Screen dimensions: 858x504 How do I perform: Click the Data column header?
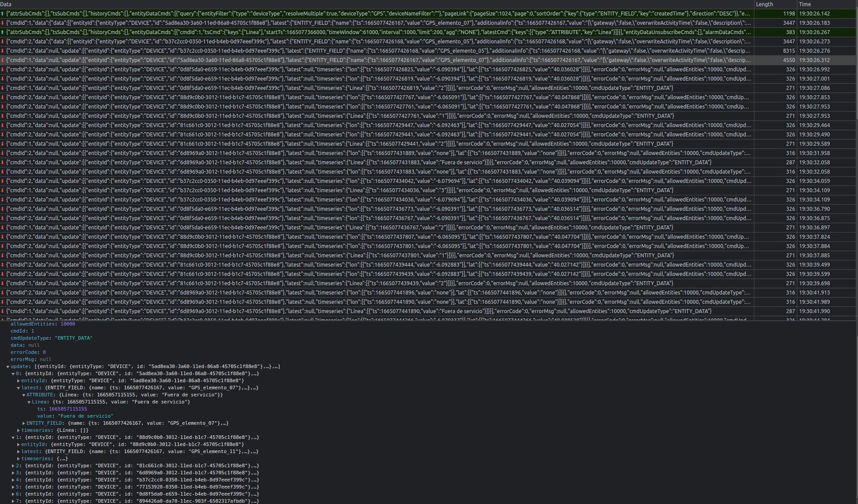pos(6,4)
